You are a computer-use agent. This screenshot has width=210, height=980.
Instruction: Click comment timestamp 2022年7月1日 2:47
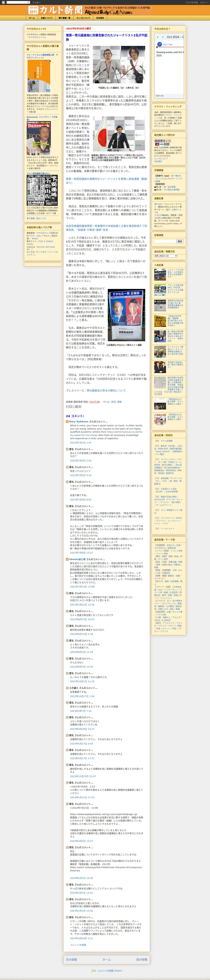tap(80, 442)
